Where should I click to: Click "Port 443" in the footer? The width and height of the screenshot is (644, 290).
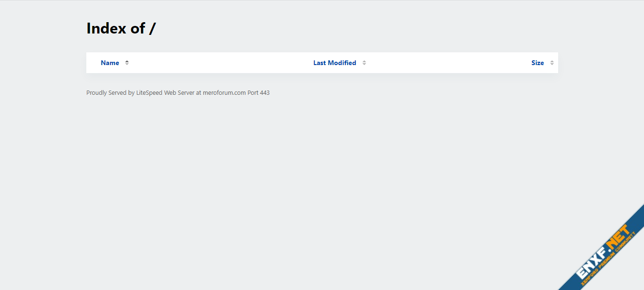point(259,93)
